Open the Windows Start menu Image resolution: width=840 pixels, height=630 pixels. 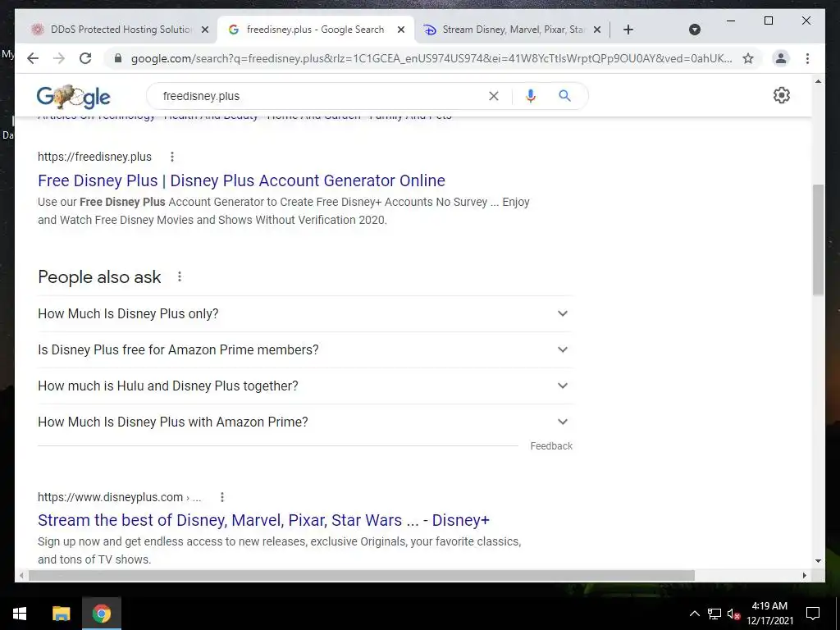click(20, 614)
